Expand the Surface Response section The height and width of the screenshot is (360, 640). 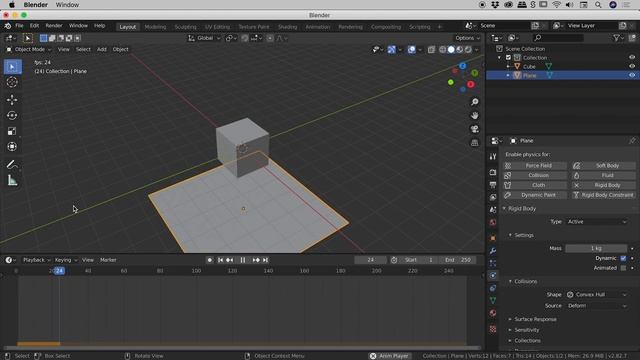[x=535, y=319]
